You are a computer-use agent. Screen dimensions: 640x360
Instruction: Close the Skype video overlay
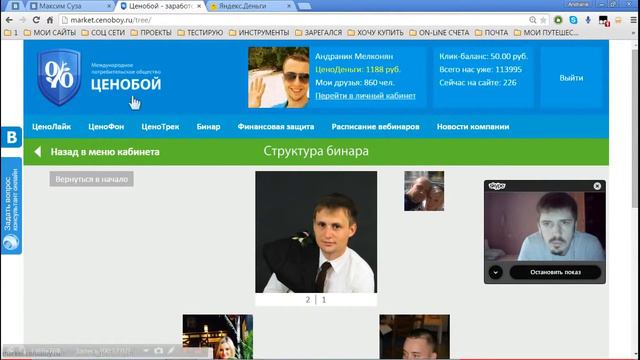(x=597, y=186)
